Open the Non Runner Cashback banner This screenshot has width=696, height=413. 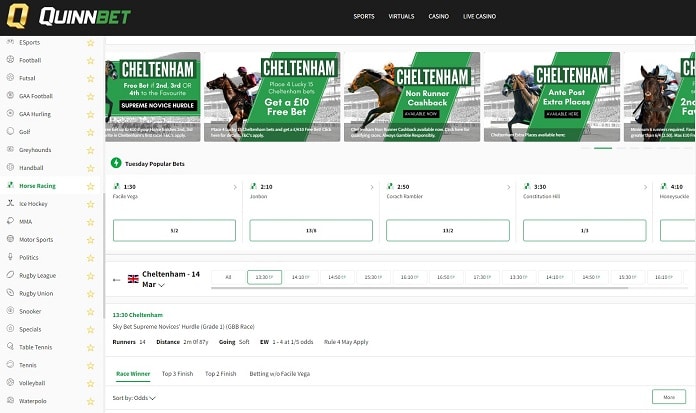(x=412, y=97)
